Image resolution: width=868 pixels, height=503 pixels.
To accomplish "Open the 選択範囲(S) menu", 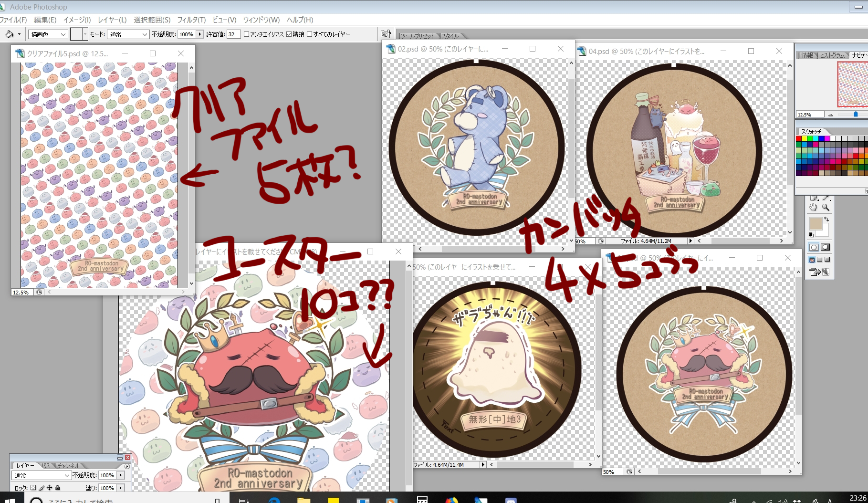I will pyautogui.click(x=152, y=20).
